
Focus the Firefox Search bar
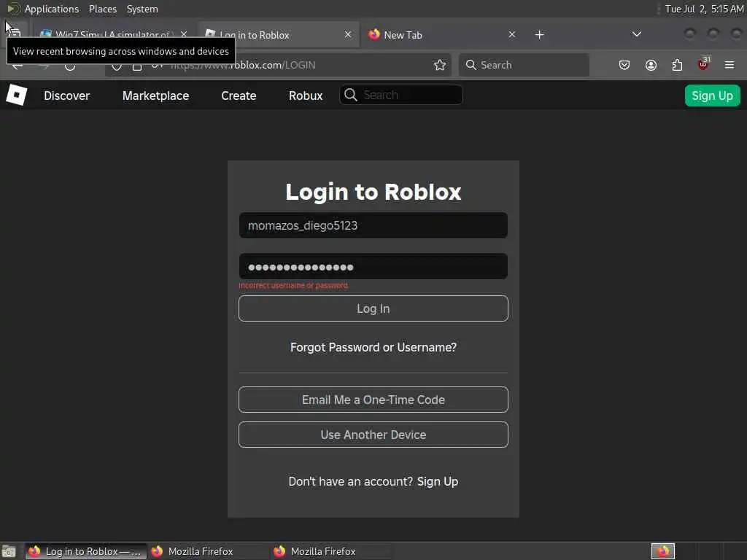(x=524, y=65)
